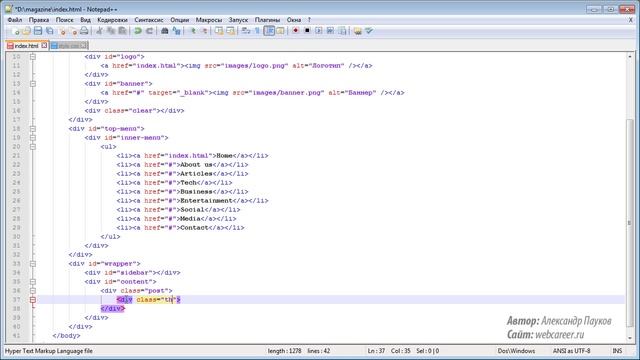The height and width of the screenshot is (360, 640).
Task: Open the Плагины menu
Action: tap(267, 20)
